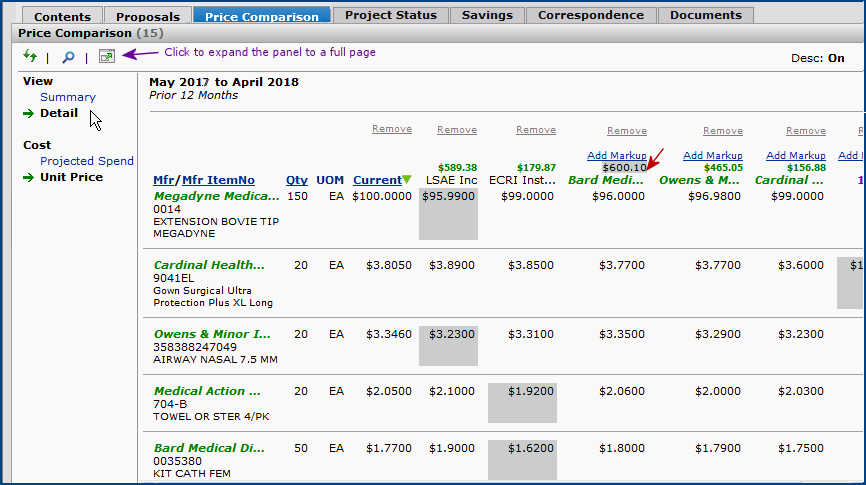The width and height of the screenshot is (866, 485).
Task: Remove the LSAE Inc vendor column
Action: pyautogui.click(x=456, y=130)
